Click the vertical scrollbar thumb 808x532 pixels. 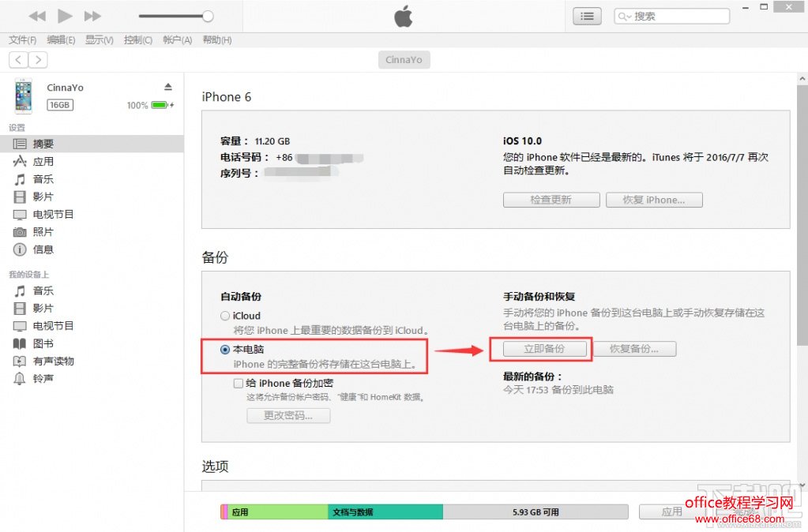point(802,215)
